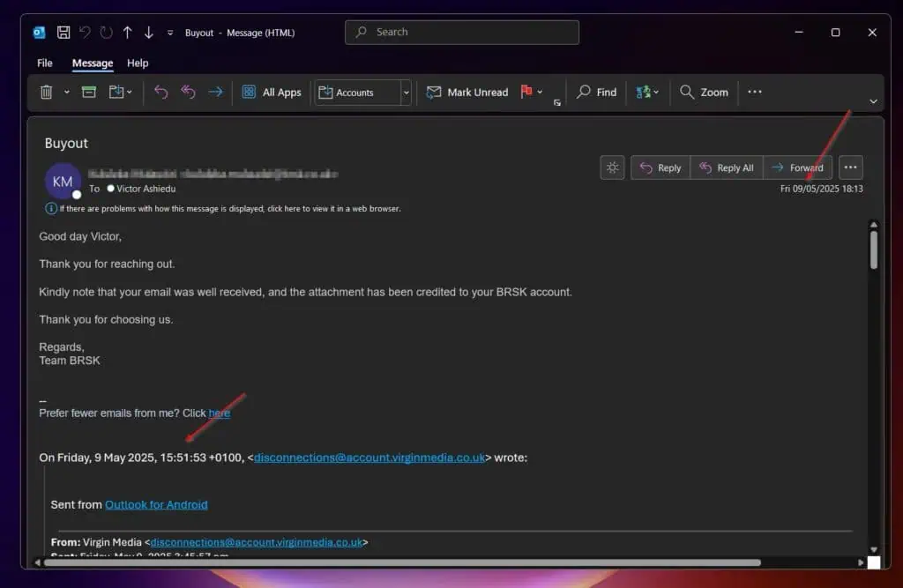Open All Apps from the ribbon
Screen dimensions: 903x588
pyautogui.click(x=272, y=92)
